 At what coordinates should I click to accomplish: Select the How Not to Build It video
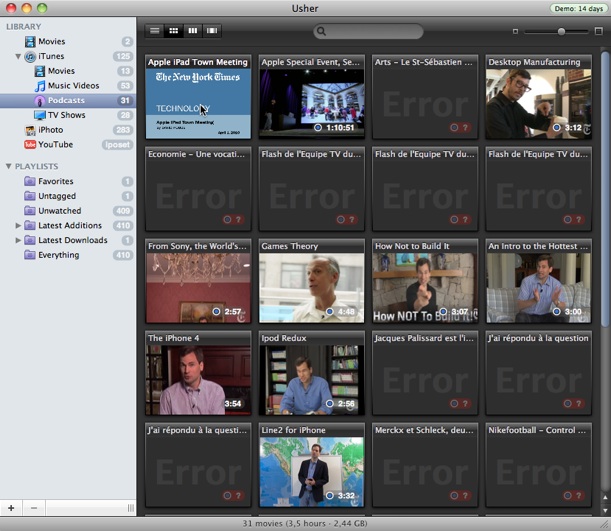click(425, 281)
